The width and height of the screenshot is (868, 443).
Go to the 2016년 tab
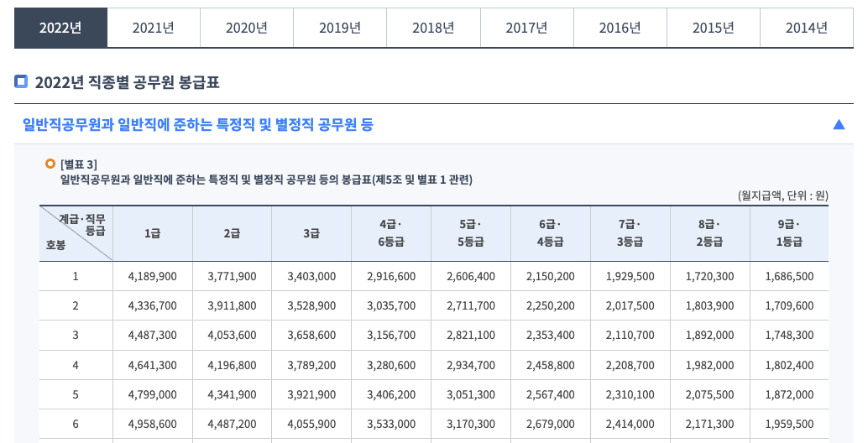(x=620, y=28)
